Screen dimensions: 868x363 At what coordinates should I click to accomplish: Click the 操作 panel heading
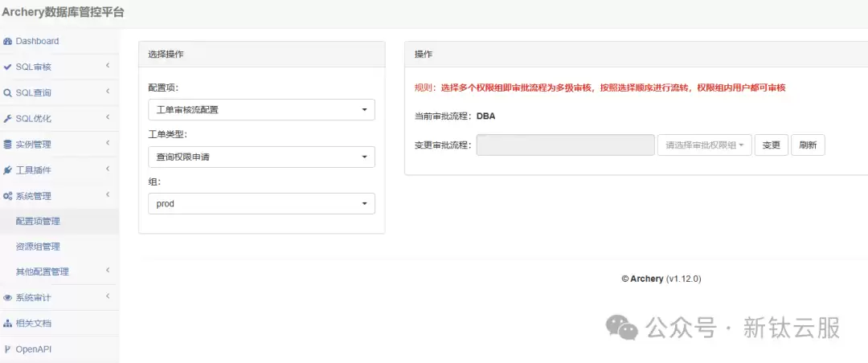[424, 55]
